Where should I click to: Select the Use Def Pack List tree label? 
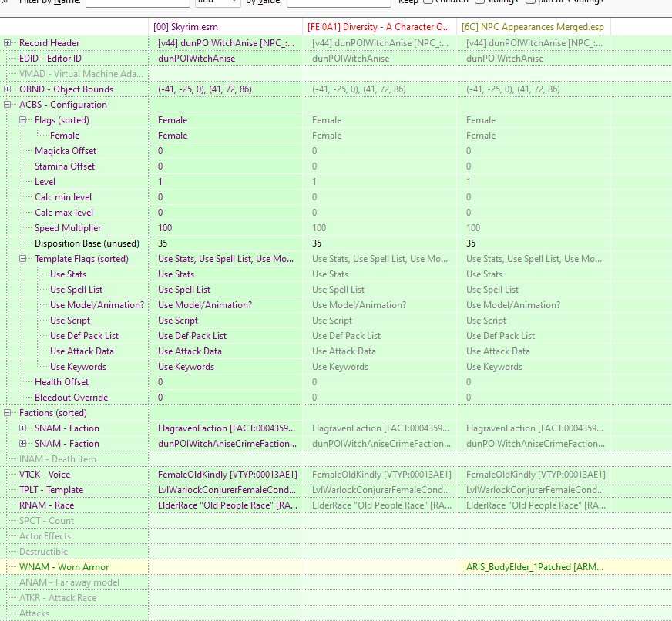click(x=85, y=336)
